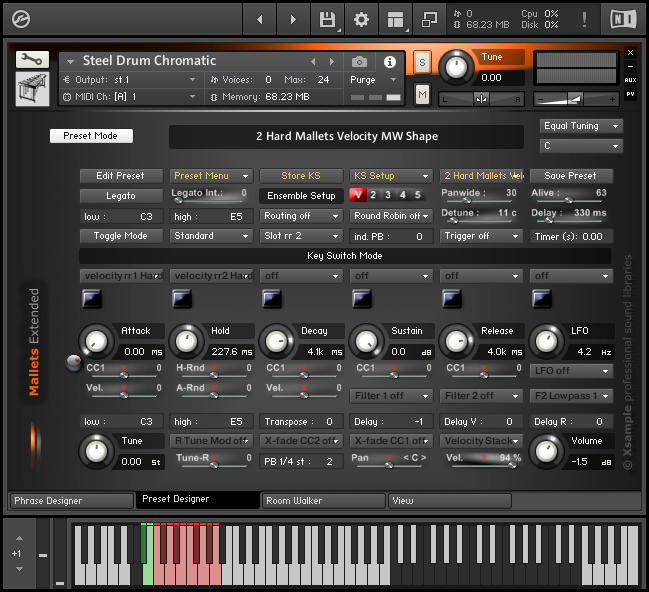Select ensemble voice 5
The width and height of the screenshot is (649, 592).
(x=418, y=195)
